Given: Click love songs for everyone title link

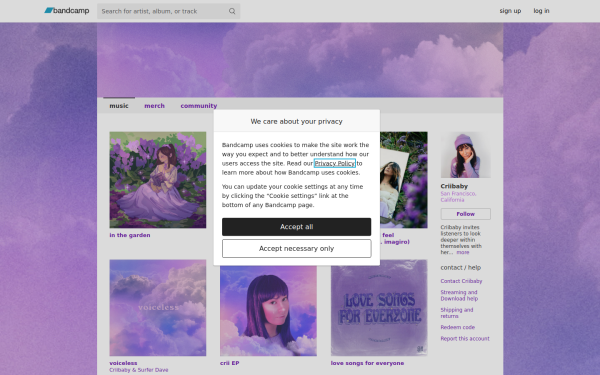Looking at the screenshot, I should coord(367,363).
